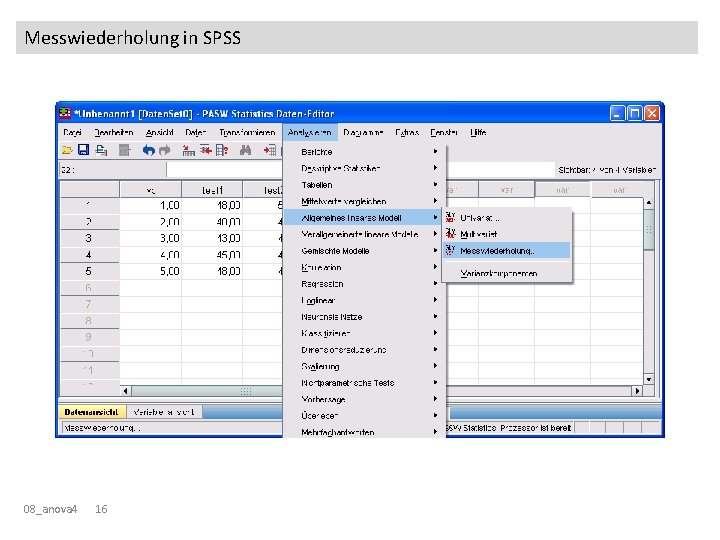Viewport: 720px width, 540px height.
Task: Switch to the Variablenansicht tab
Action: (164, 412)
